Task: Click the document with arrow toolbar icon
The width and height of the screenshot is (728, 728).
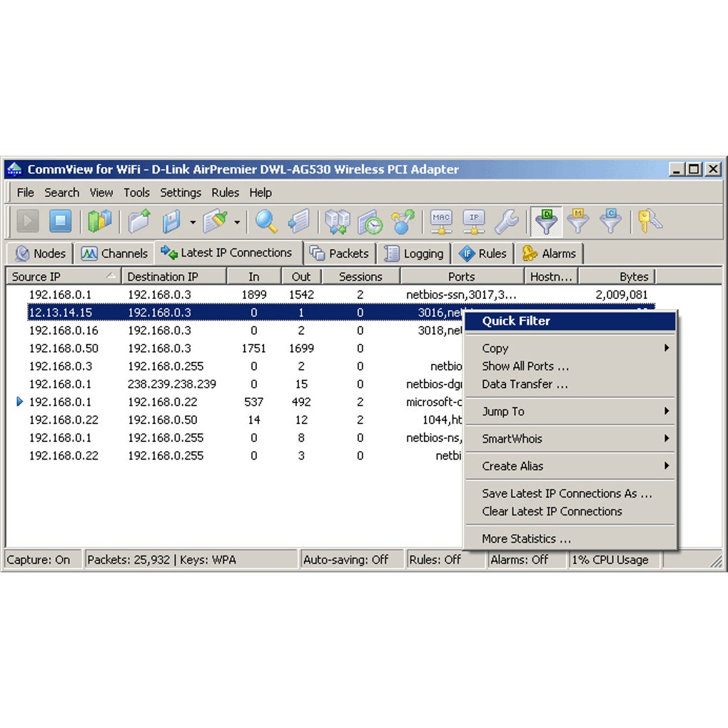Action: click(299, 221)
